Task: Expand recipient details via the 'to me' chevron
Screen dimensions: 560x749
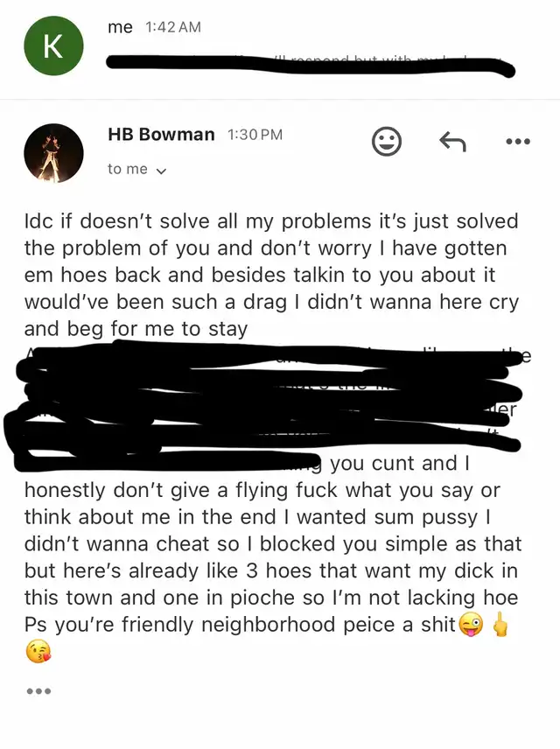Action: 162,170
